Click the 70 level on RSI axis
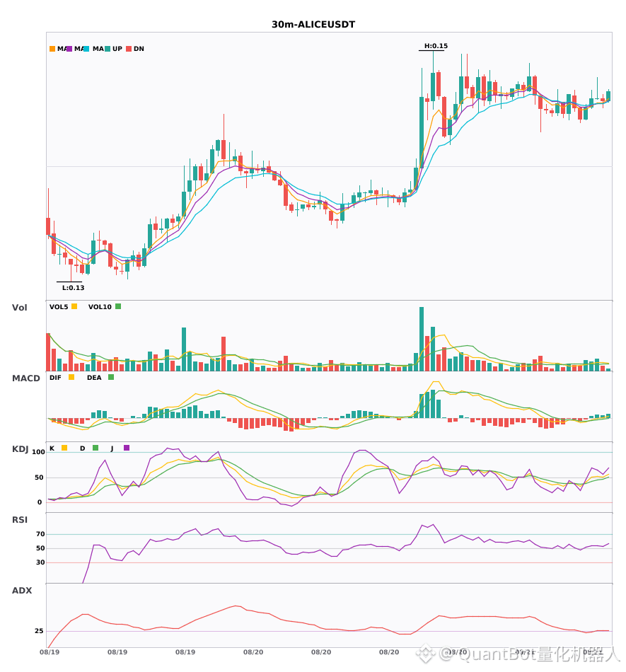 click(40, 534)
